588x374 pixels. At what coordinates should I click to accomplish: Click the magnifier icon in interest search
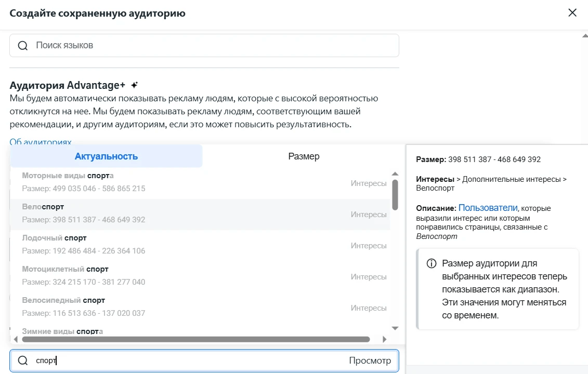(23, 360)
